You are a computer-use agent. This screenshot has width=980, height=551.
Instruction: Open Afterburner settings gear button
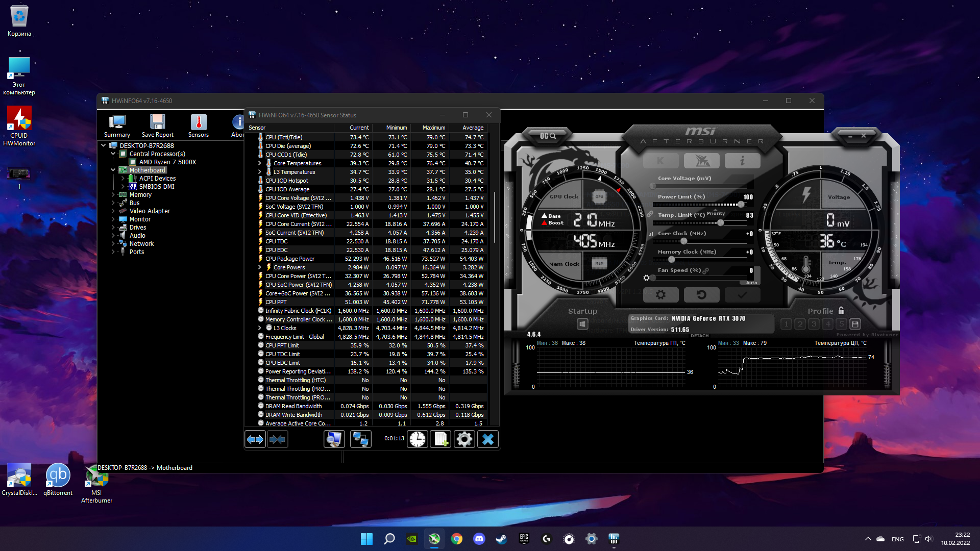coord(660,295)
